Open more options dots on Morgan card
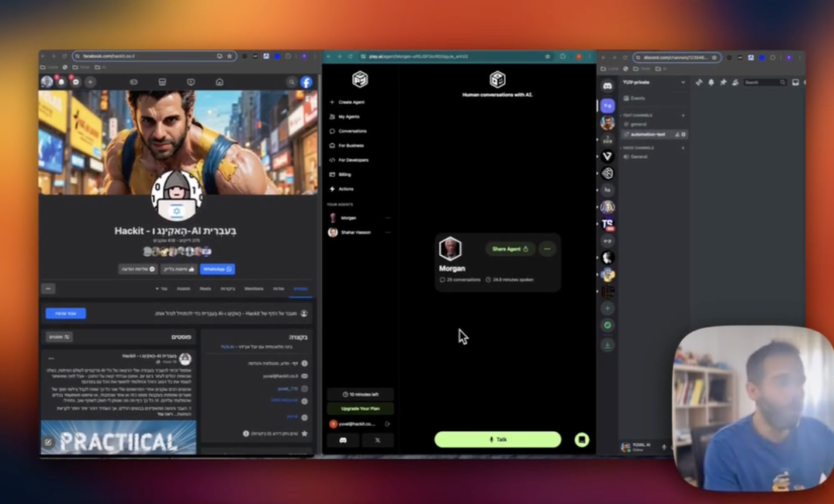The width and height of the screenshot is (834, 504). click(x=547, y=249)
